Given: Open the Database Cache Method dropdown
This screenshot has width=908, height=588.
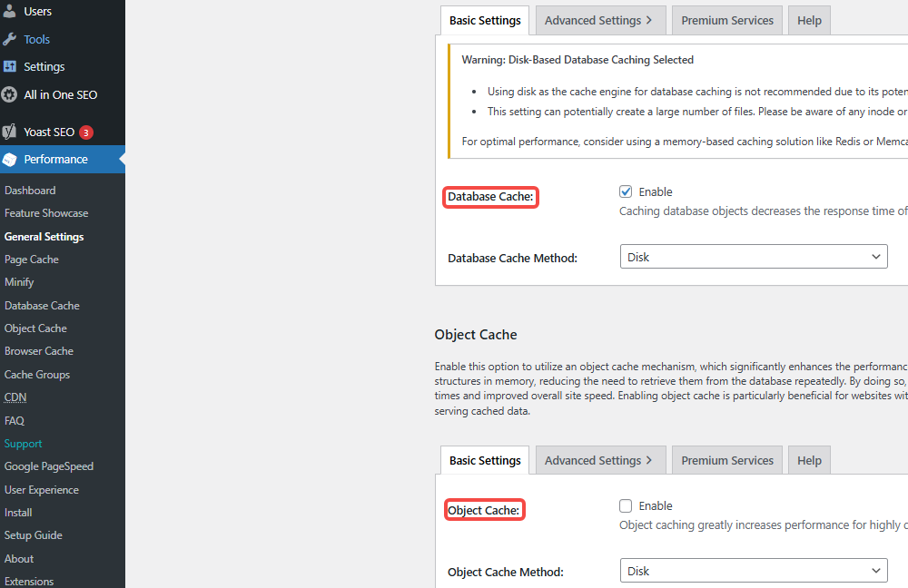Looking at the screenshot, I should [x=754, y=257].
